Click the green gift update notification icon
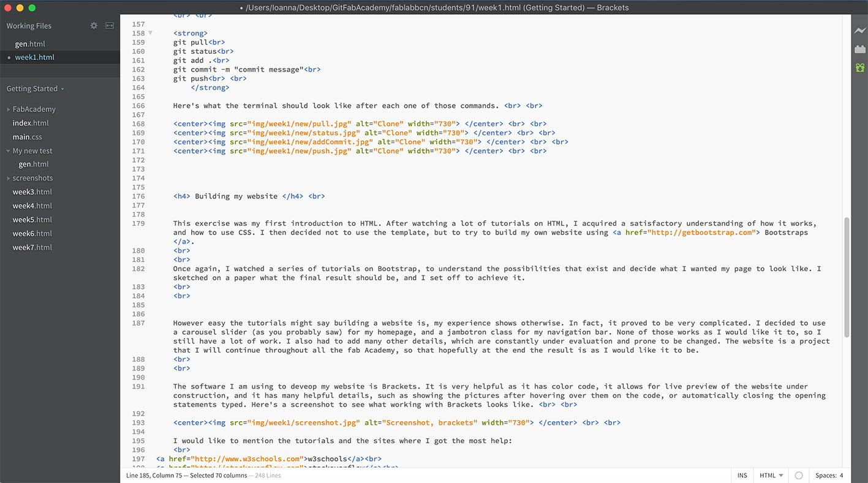The width and height of the screenshot is (868, 483). tap(860, 67)
